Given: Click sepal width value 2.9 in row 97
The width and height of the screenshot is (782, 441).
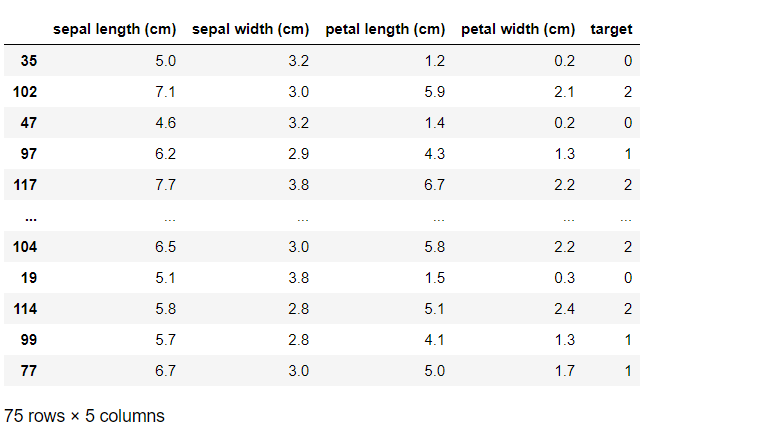Looking at the screenshot, I should (299, 153).
